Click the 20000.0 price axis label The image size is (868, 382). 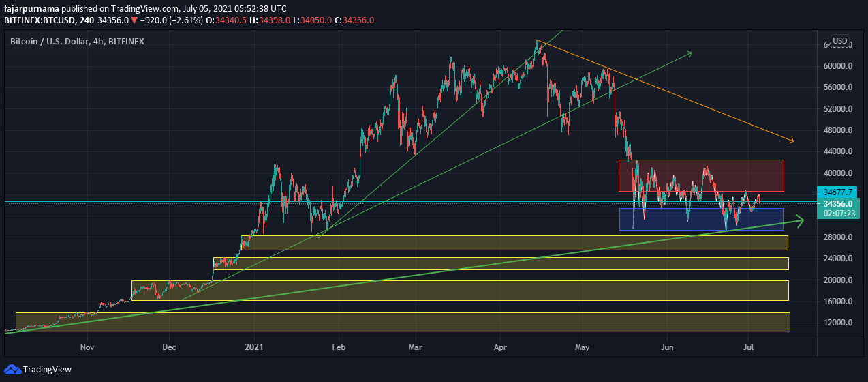point(838,280)
